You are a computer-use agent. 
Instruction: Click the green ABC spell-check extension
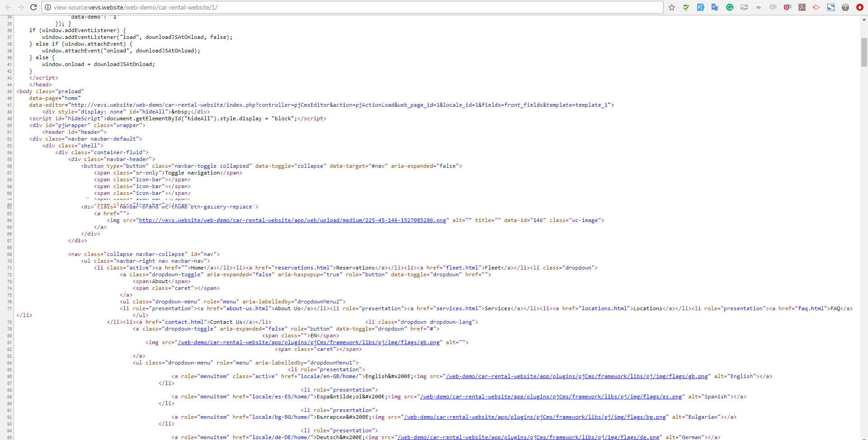pyautogui.click(x=686, y=7)
